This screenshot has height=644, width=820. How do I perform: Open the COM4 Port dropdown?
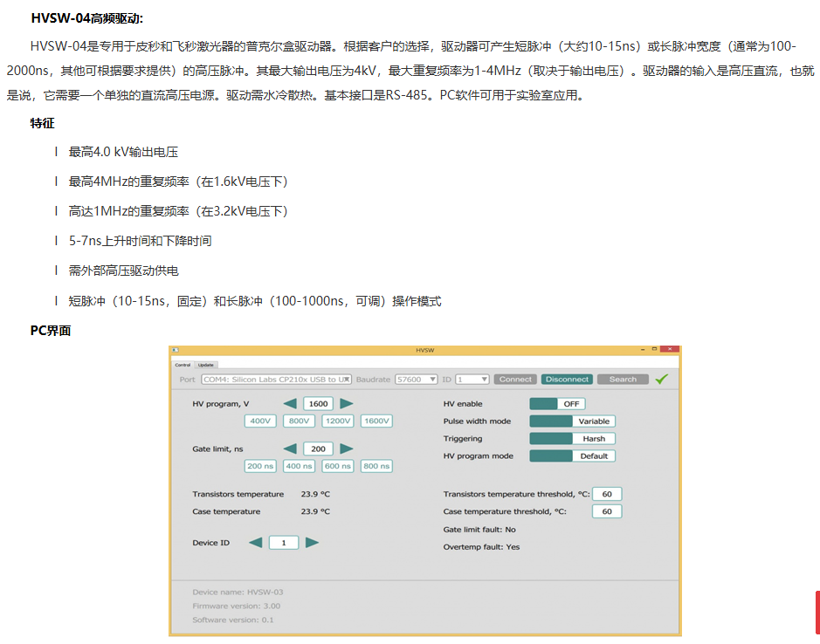276,380
